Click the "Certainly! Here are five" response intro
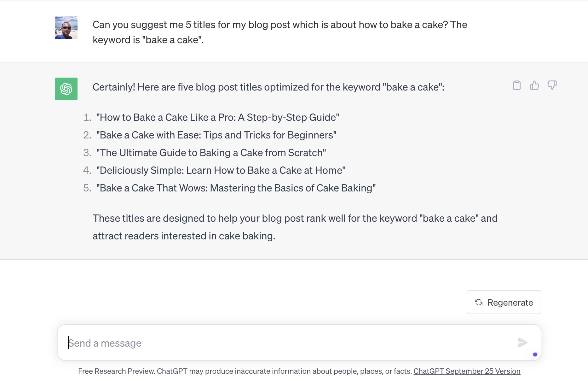This screenshot has width=588, height=381. pyautogui.click(x=268, y=87)
